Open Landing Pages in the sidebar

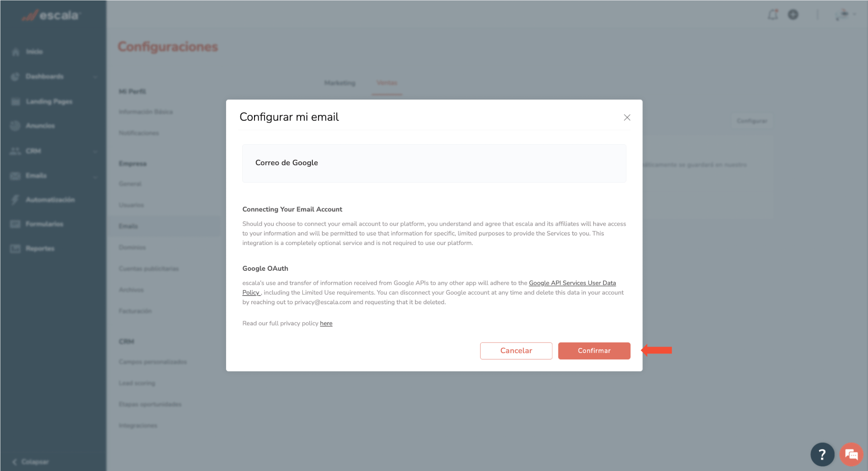click(49, 101)
